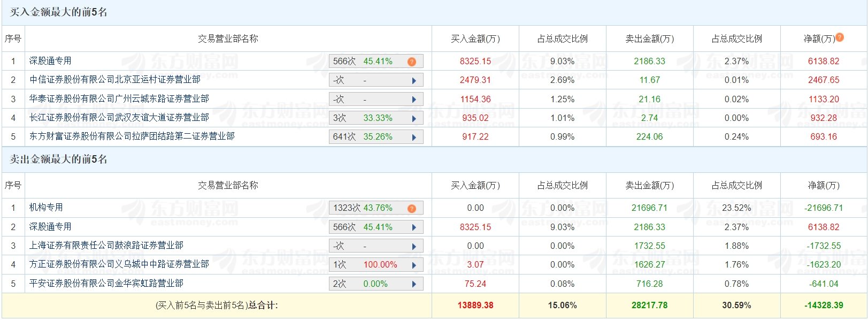Select total net amount -14328.39
This screenshot has height=320, width=868.
(824, 306)
